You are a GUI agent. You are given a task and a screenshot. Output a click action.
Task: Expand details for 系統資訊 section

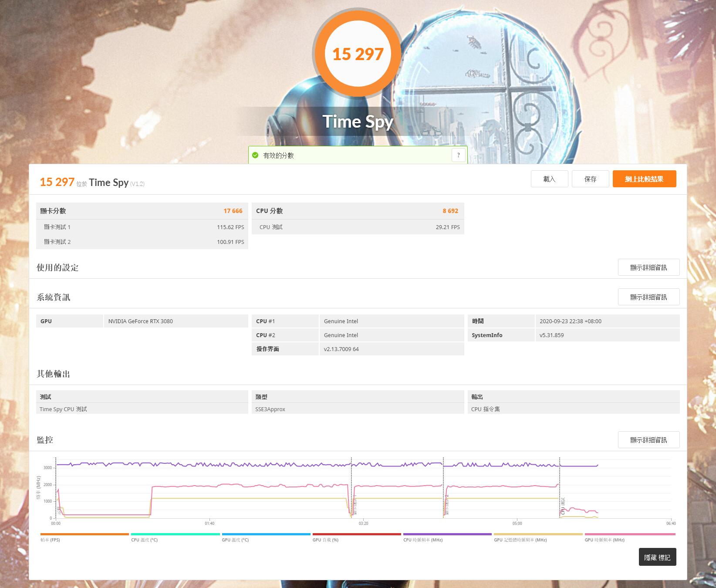(648, 297)
